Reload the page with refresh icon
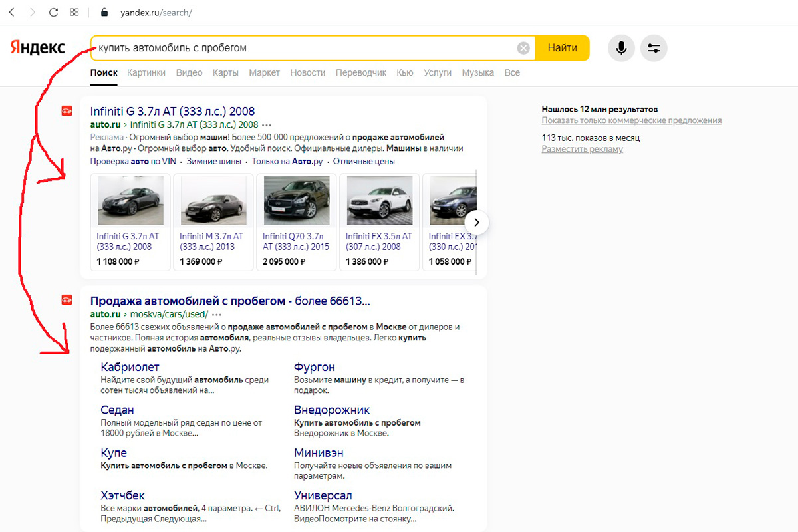This screenshot has height=532, width=798. pos(54,12)
